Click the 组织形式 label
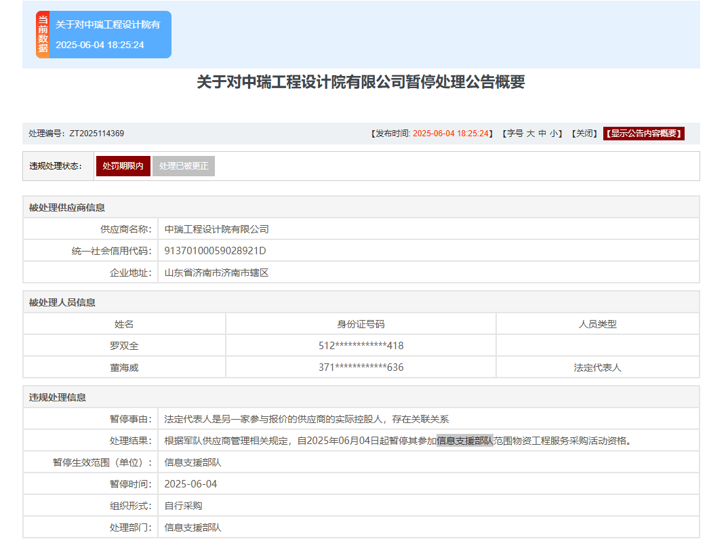The width and height of the screenshot is (728, 560). 130,506
